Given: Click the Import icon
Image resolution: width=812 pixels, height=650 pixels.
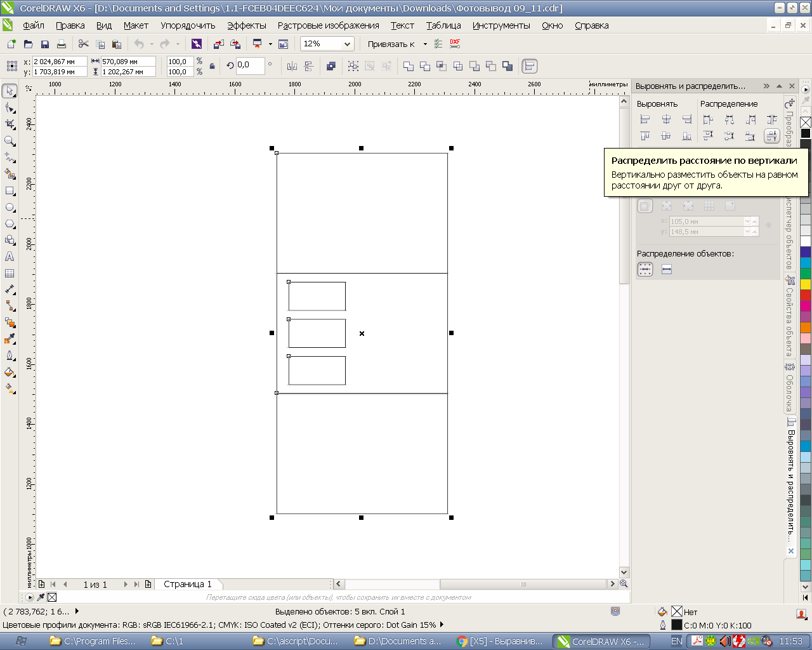Looking at the screenshot, I should (218, 44).
